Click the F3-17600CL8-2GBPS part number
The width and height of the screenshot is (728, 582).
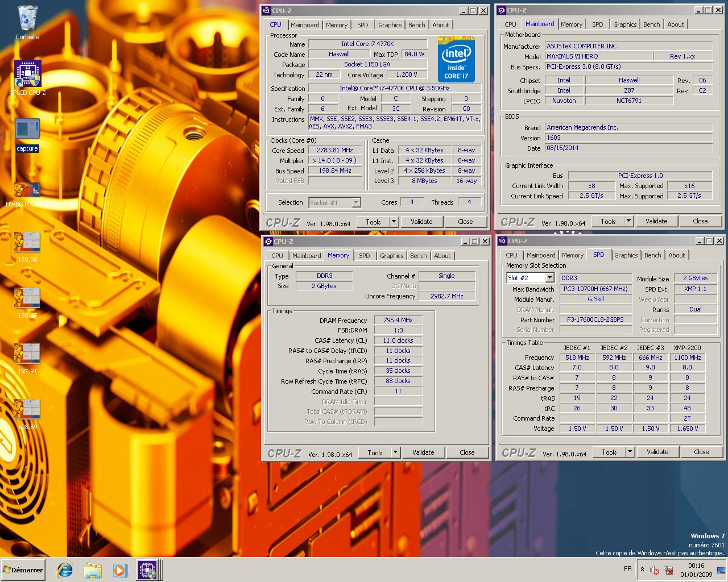[x=595, y=319]
